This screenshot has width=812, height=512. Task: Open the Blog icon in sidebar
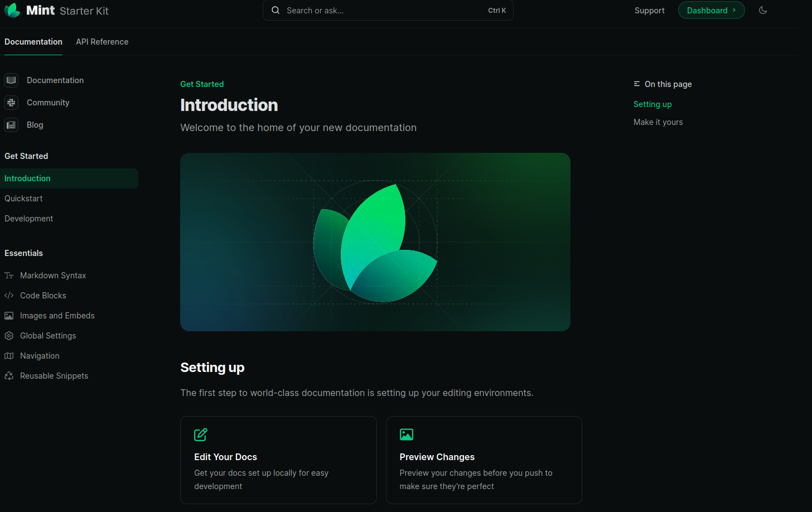(x=11, y=125)
